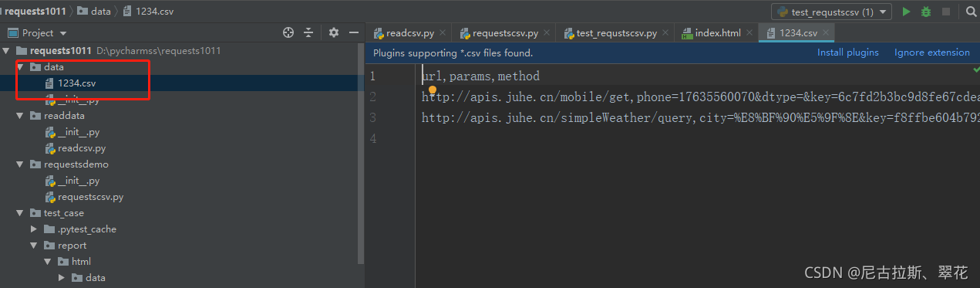Expand the .pytest_cache folder
This screenshot has height=288, width=980.
pos(34,229)
